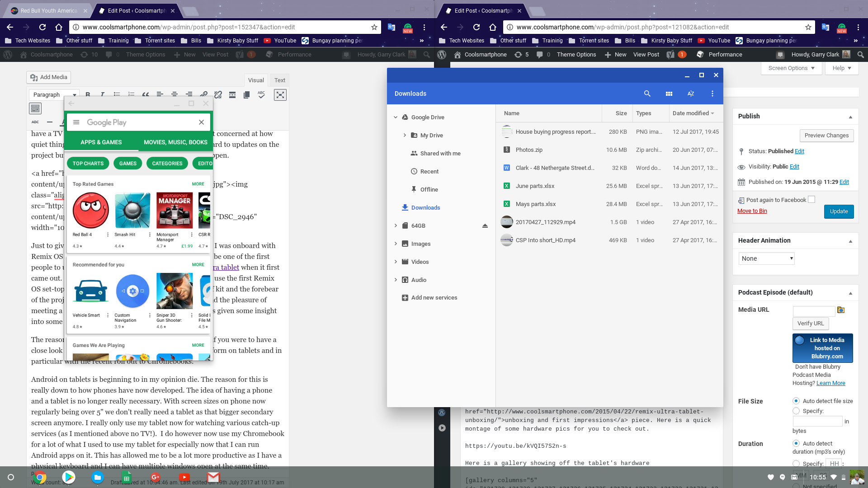Open the Header Animation None dropdown
The height and width of the screenshot is (488, 868).
click(x=767, y=258)
